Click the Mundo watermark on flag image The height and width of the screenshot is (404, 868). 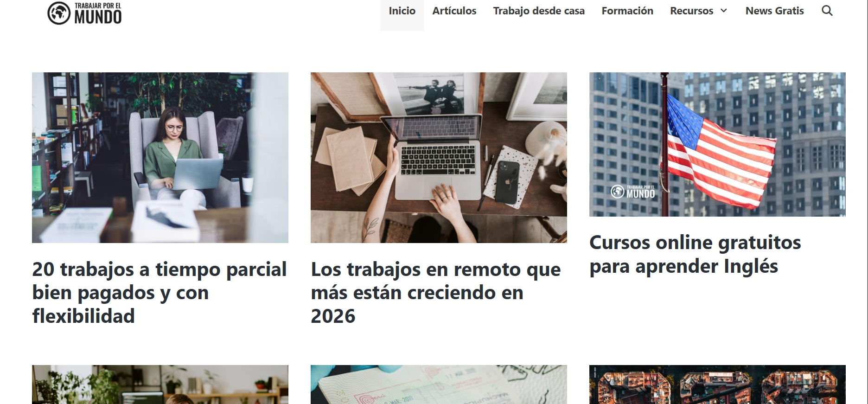(x=633, y=192)
